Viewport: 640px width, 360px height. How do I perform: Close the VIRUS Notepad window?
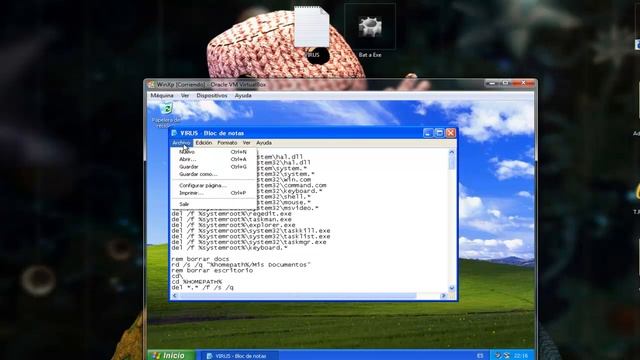click(451, 133)
